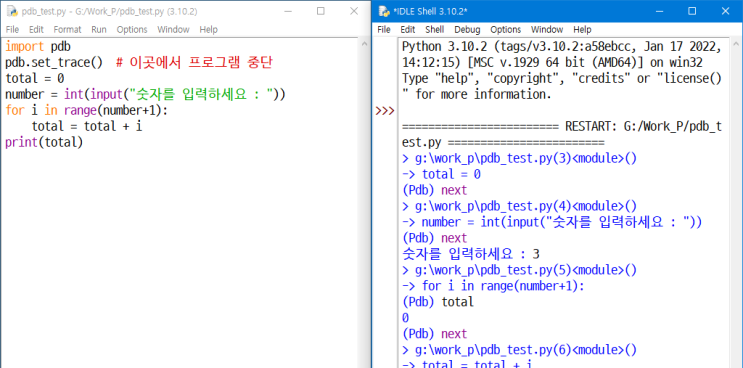Click 'for i in range(number+1):' in editor

click(x=86, y=110)
